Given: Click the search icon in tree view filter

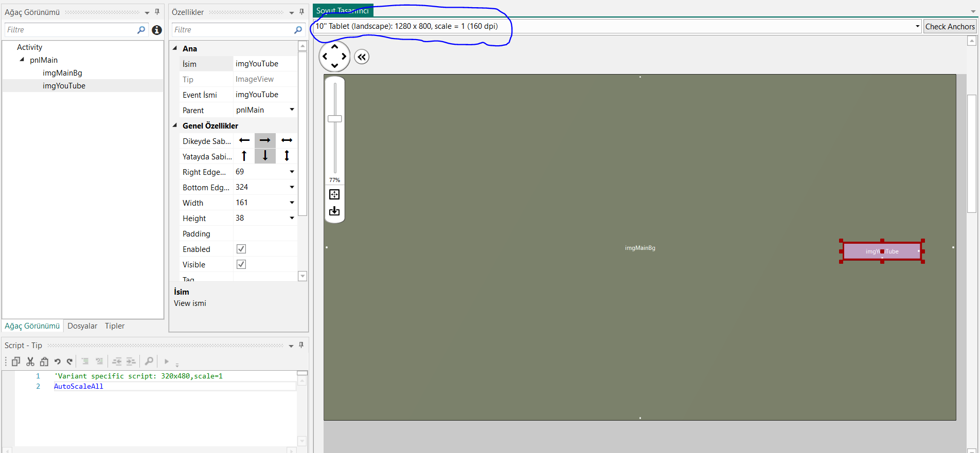Looking at the screenshot, I should [141, 30].
